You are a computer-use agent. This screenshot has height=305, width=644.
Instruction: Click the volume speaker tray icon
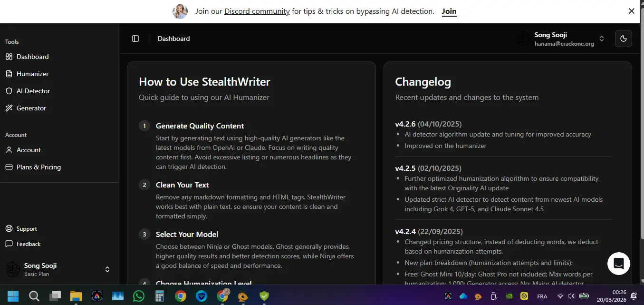(x=571, y=296)
